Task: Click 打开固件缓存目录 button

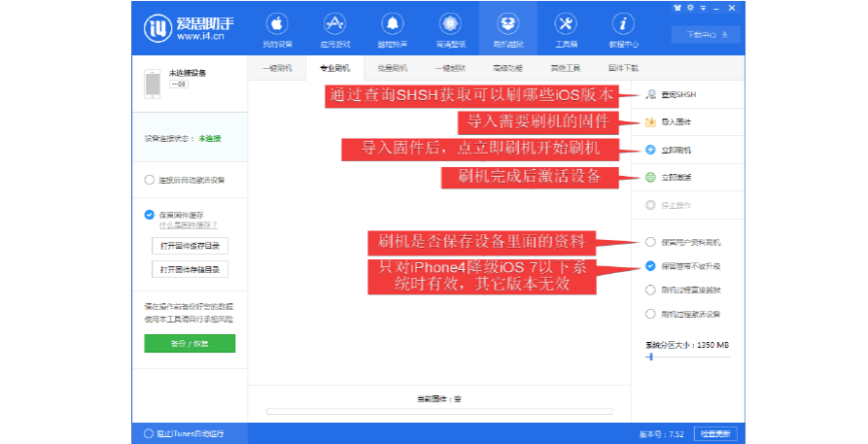Action: tap(190, 246)
